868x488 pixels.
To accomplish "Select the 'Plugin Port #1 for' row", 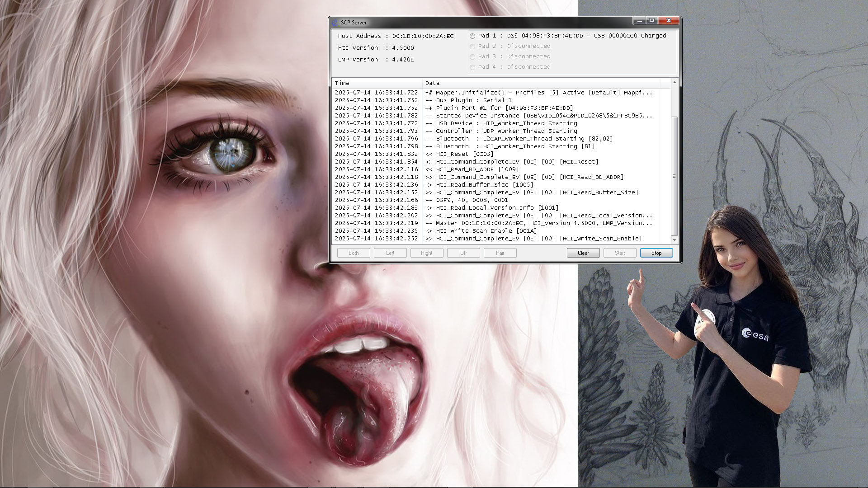I will click(x=495, y=108).
